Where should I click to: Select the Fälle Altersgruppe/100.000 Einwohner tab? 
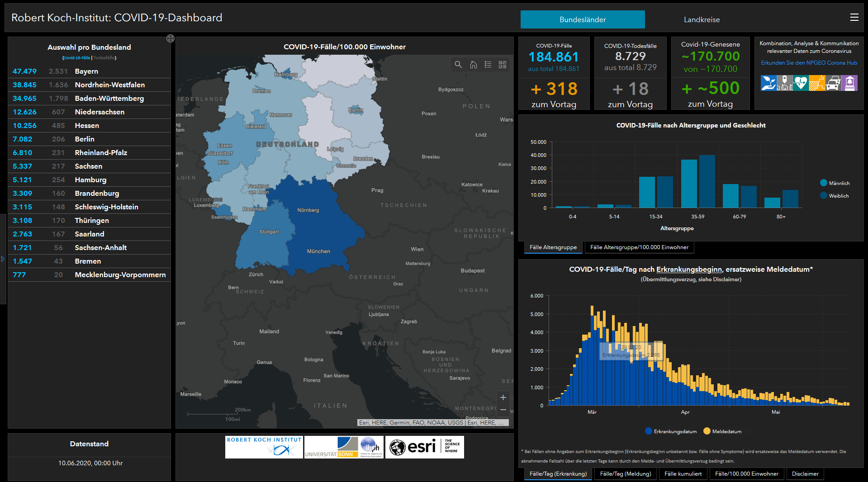[x=639, y=247]
